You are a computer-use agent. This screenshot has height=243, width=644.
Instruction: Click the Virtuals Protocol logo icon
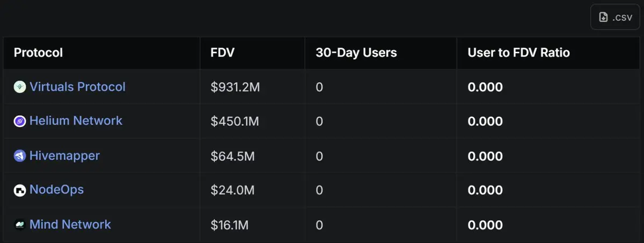pyautogui.click(x=20, y=87)
